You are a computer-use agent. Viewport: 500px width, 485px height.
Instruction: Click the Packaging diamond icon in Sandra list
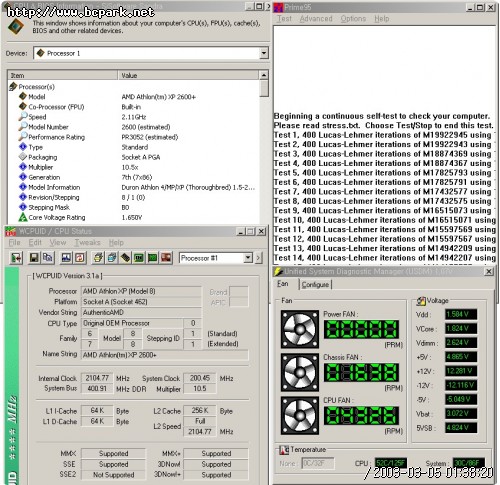coord(23,157)
